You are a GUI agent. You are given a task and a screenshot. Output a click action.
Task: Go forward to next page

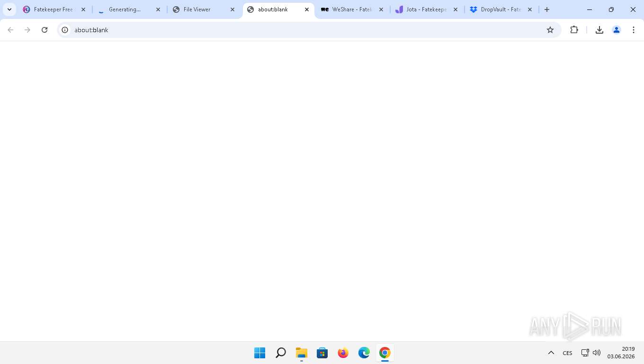(x=27, y=30)
